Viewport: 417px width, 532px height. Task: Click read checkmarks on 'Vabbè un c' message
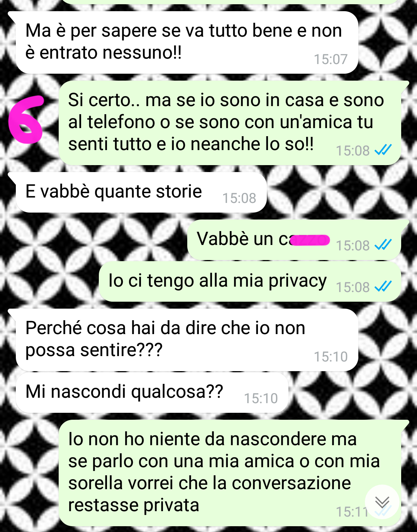point(383,245)
